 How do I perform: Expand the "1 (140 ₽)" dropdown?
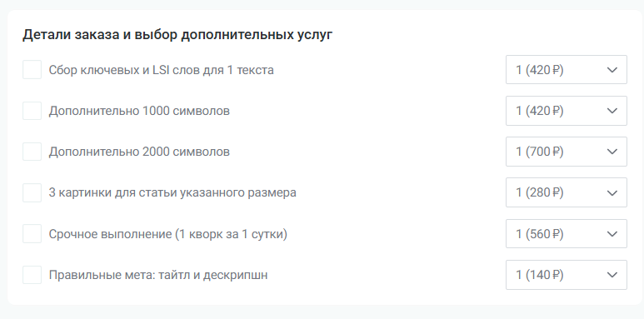(x=567, y=275)
